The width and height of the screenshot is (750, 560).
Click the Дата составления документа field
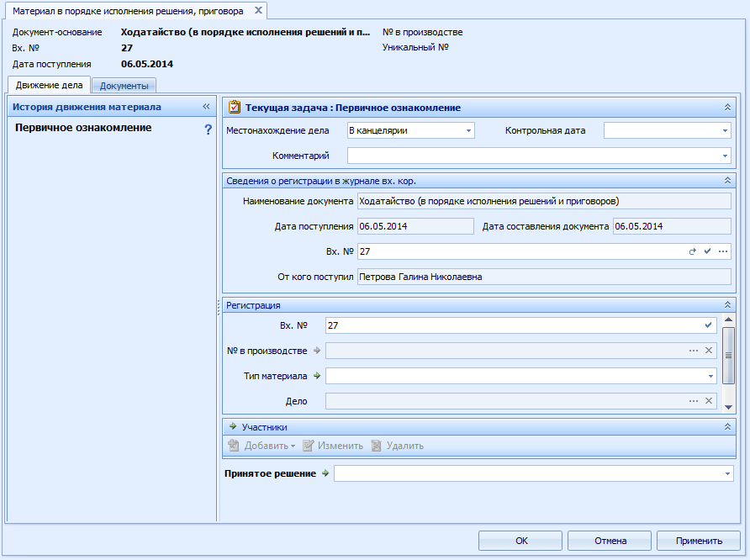tap(672, 226)
